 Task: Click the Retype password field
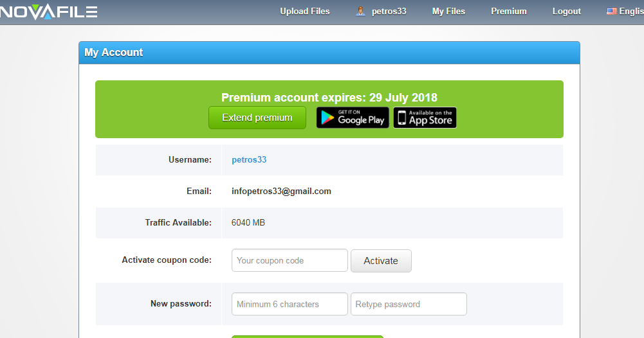click(x=409, y=305)
